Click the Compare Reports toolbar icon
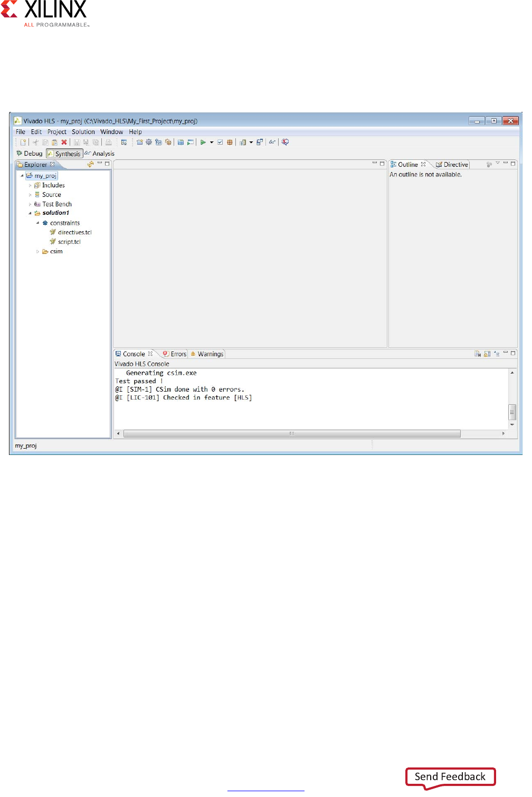 pyautogui.click(x=260, y=142)
